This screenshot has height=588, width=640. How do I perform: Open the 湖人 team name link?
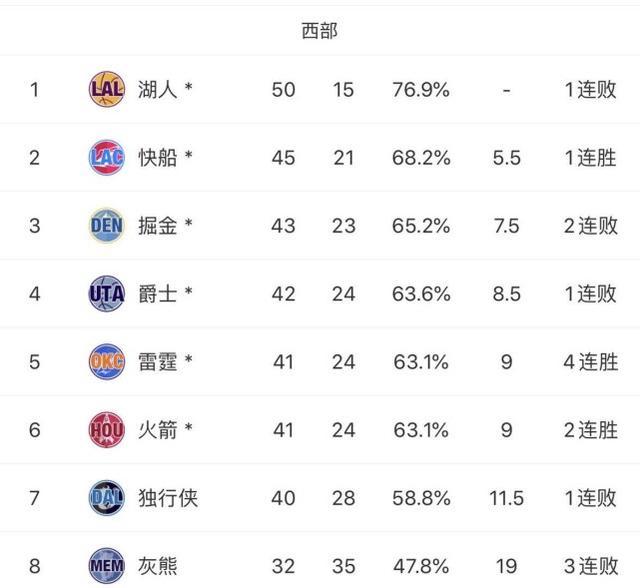coord(157,90)
